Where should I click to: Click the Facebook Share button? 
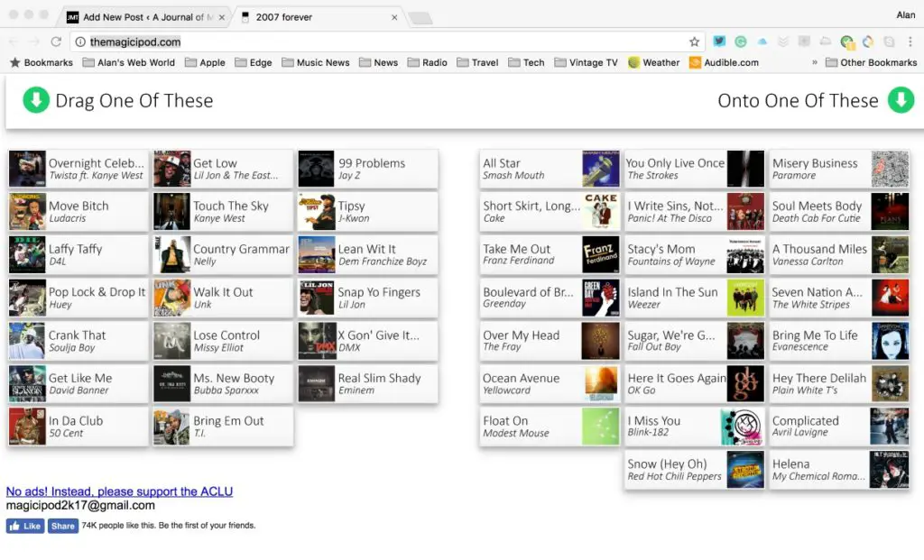pyautogui.click(x=63, y=526)
